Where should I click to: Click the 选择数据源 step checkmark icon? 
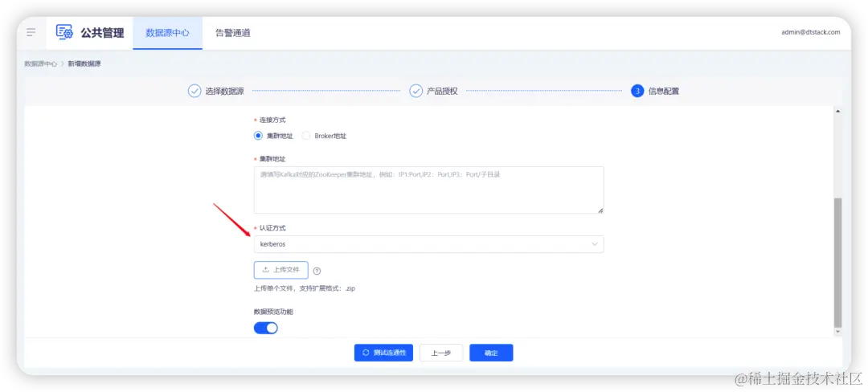coord(194,92)
